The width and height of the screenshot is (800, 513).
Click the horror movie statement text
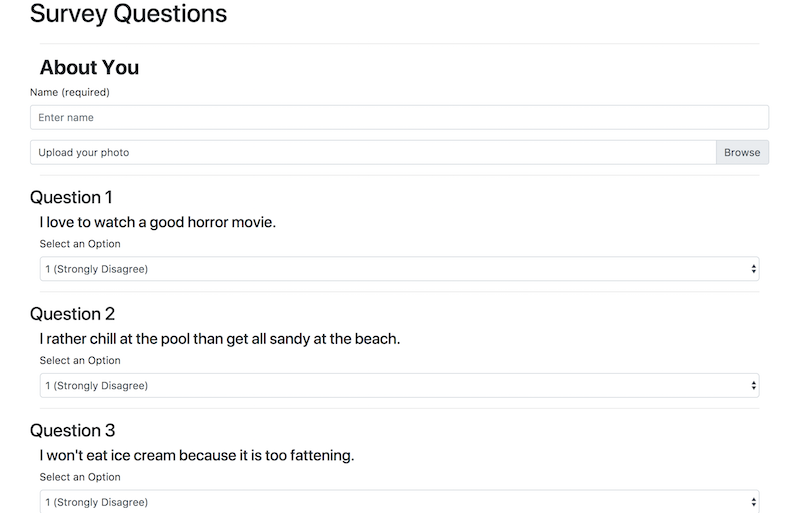[x=158, y=223]
